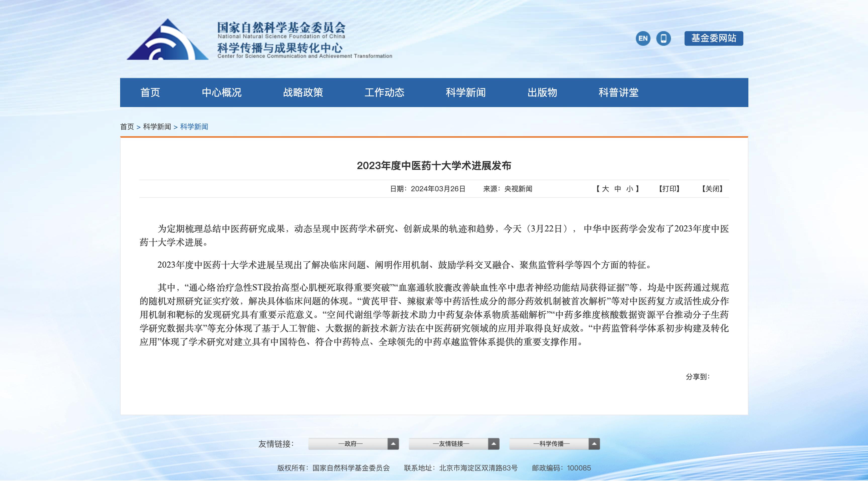Expand the 政府 links dropdown

pos(354,444)
